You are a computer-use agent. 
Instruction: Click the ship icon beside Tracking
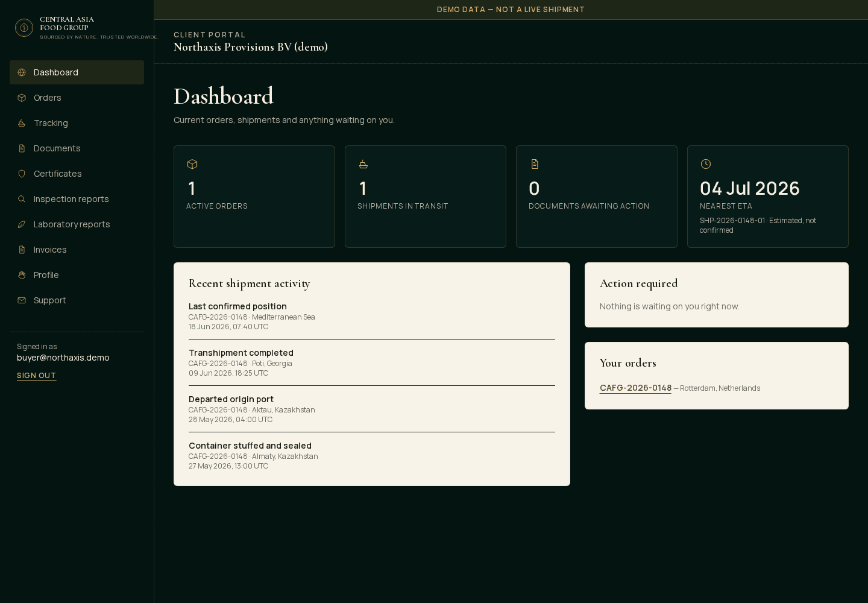tap(22, 123)
